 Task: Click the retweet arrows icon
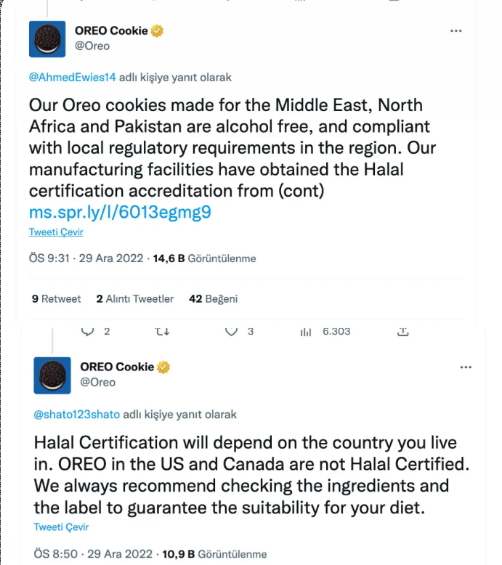pyautogui.click(x=162, y=332)
